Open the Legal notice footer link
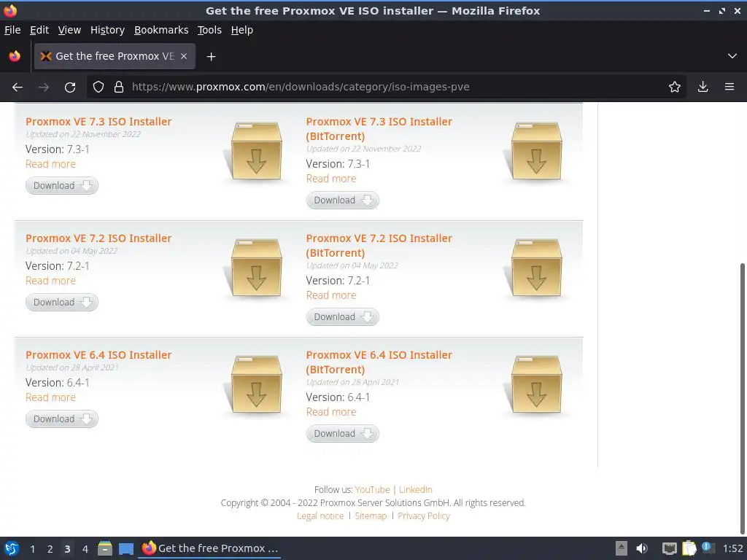747x560 pixels. pyautogui.click(x=320, y=516)
